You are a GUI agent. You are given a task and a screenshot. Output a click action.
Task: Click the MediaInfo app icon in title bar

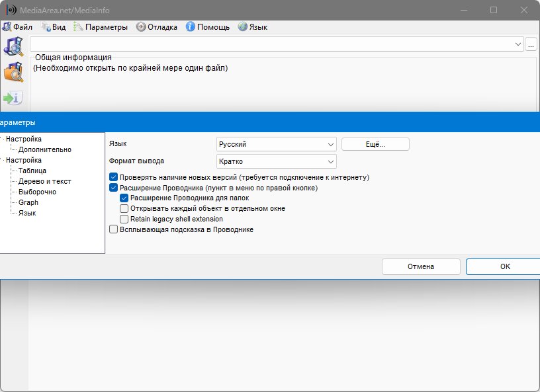coord(11,11)
